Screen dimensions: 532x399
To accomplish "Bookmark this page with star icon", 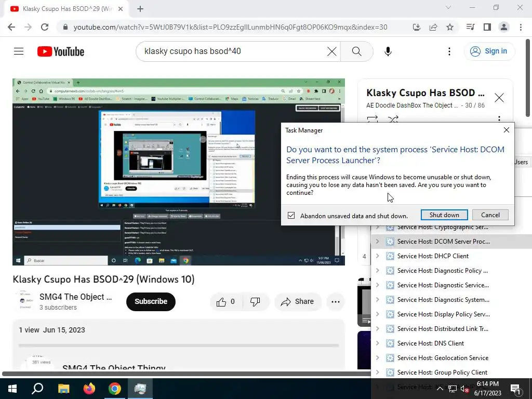I will 450,27.
